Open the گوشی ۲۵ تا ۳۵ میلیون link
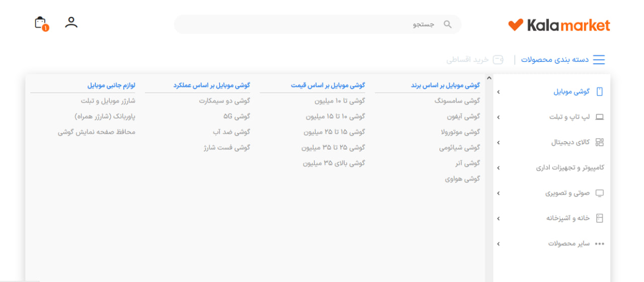 (333, 148)
